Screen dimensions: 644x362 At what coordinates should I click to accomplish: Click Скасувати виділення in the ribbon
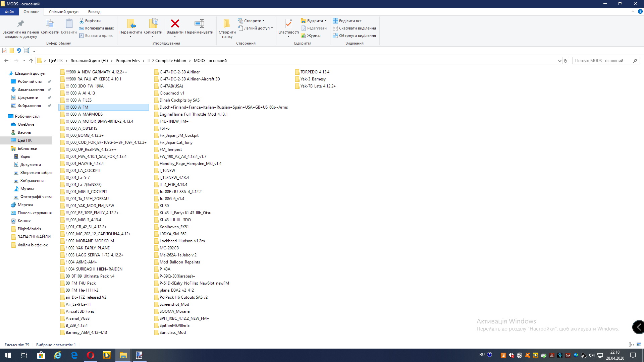tap(354, 28)
